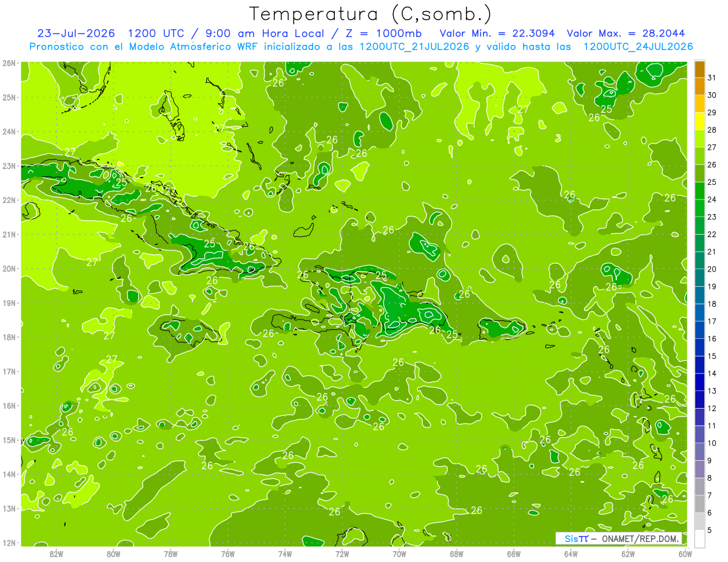Click the colorbar label '22'
The height and width of the screenshot is (562, 728).
coord(712,234)
